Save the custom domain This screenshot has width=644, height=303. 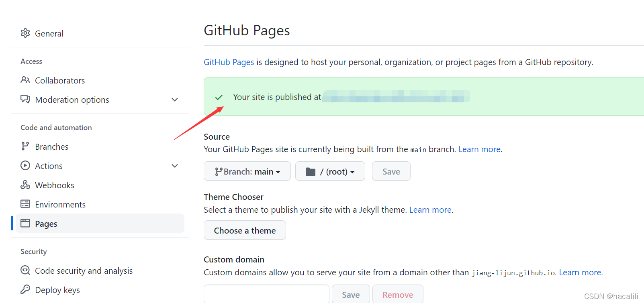coord(351,294)
